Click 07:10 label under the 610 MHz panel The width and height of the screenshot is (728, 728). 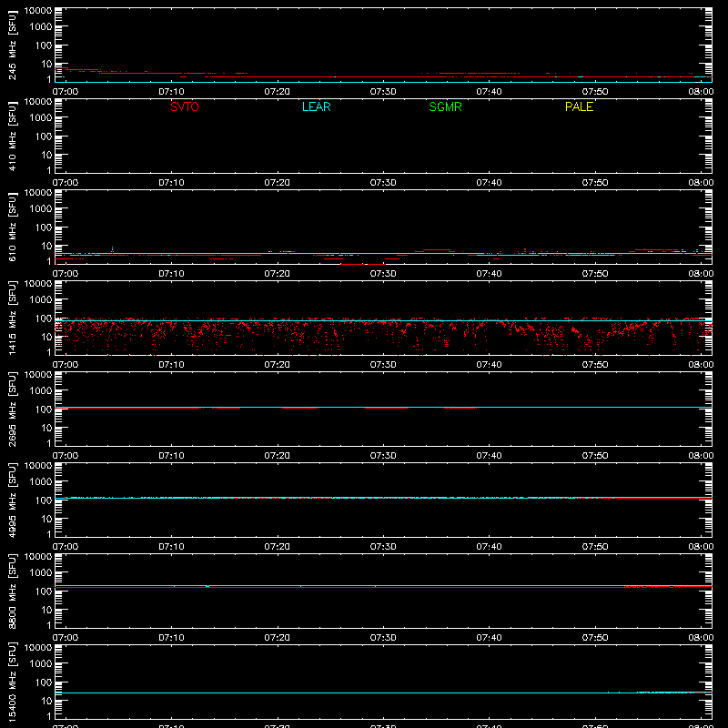171,274
